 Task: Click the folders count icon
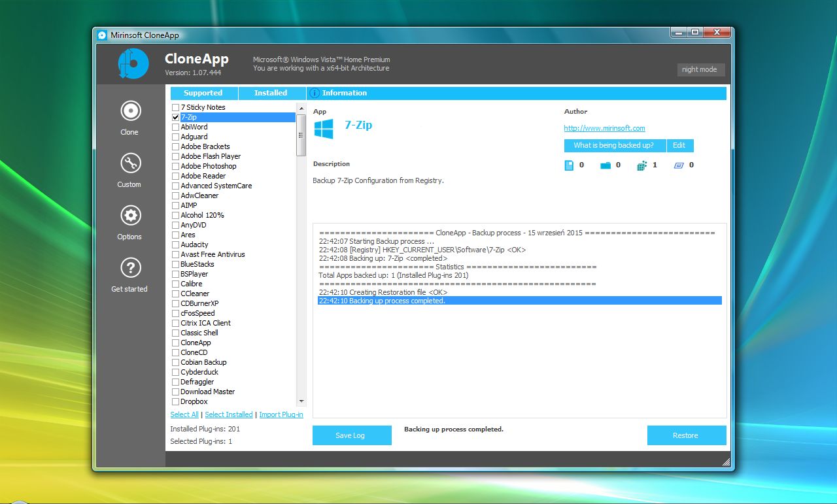[x=606, y=165]
